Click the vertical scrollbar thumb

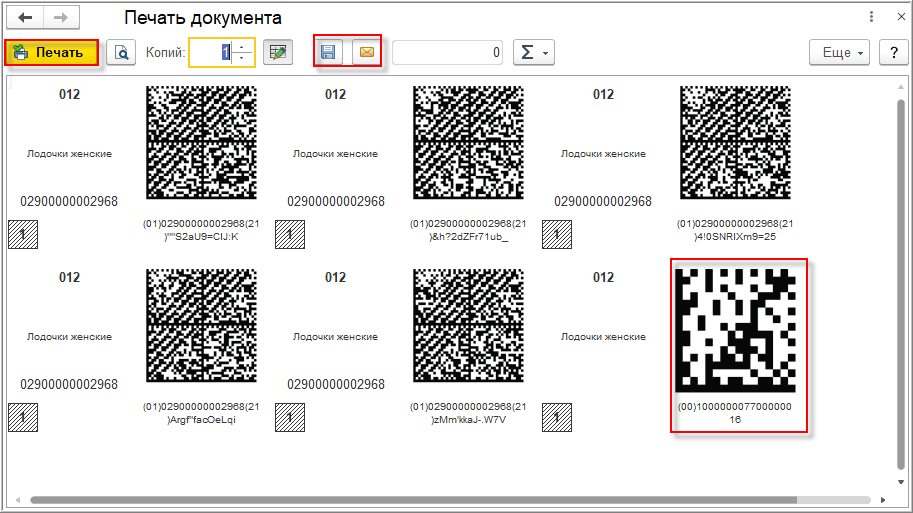[x=901, y=284]
